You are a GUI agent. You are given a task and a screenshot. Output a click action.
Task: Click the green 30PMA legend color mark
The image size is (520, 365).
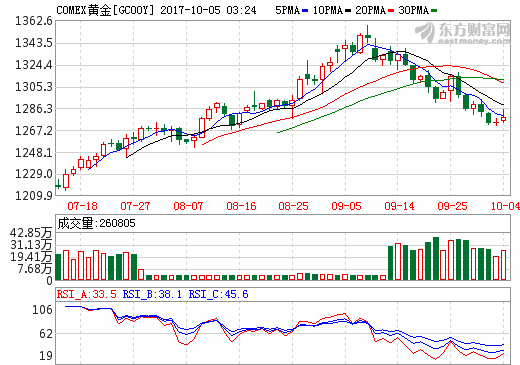click(x=434, y=11)
